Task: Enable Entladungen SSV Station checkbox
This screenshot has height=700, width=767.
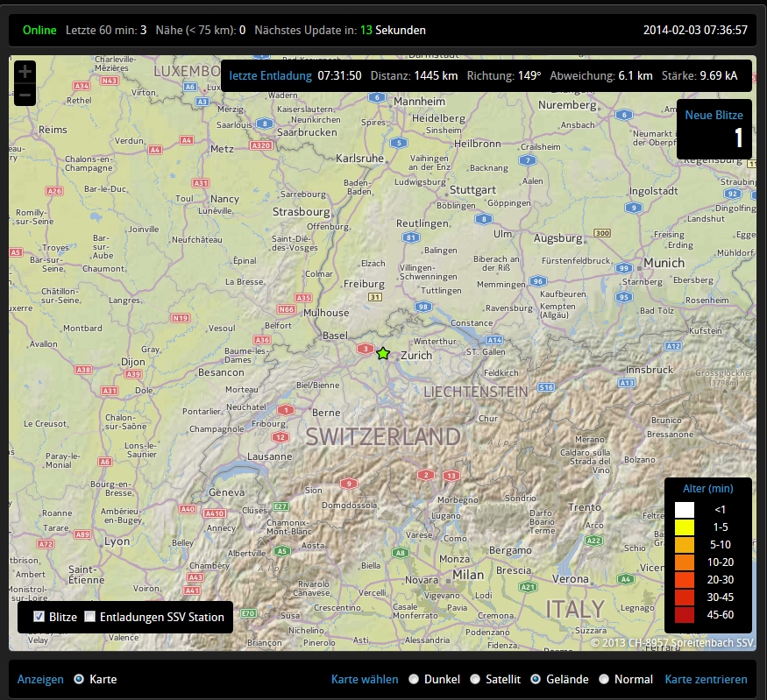Action: coord(89,617)
